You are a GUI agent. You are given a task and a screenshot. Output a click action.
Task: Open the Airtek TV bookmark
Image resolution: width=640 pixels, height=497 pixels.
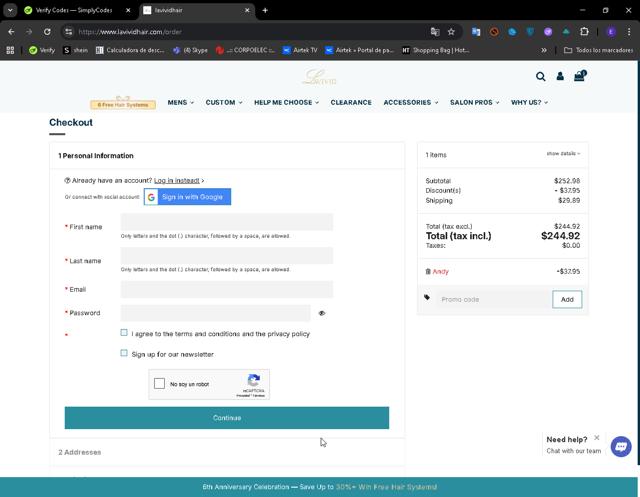point(300,50)
